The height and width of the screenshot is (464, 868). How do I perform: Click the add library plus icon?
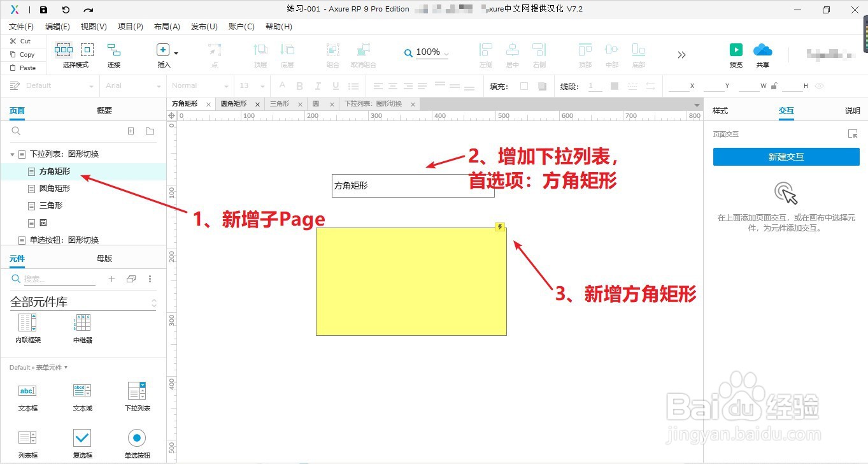click(x=111, y=279)
